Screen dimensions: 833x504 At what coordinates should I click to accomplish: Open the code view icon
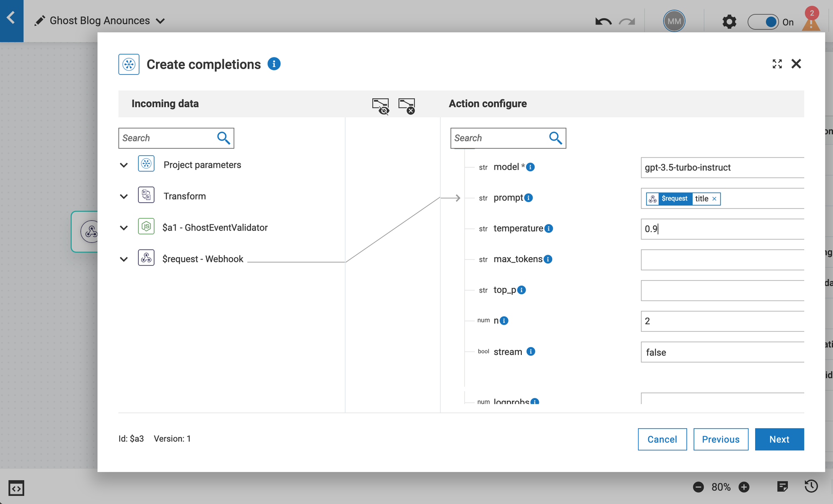(x=16, y=488)
